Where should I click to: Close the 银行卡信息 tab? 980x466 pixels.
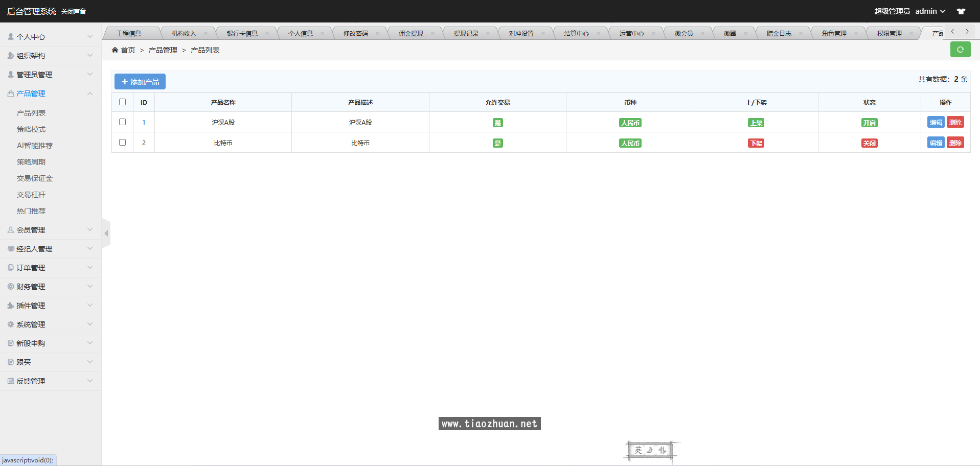[x=267, y=33]
